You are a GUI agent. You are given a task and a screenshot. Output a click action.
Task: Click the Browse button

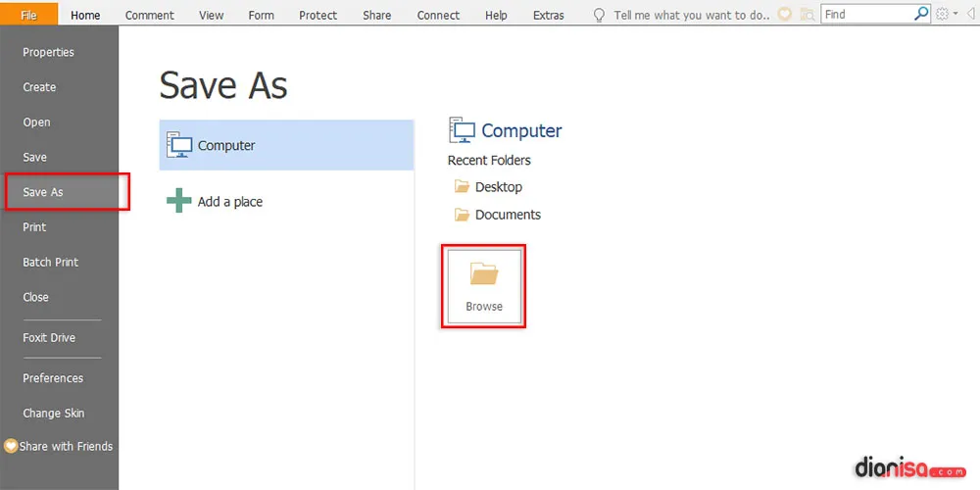coord(484,286)
